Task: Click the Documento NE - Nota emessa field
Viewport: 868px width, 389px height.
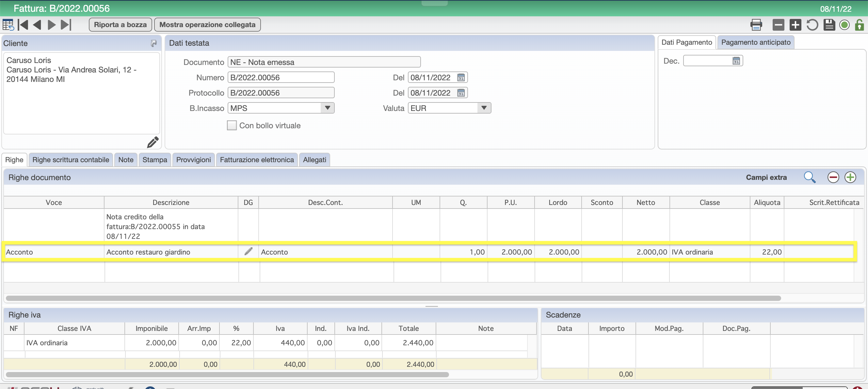Action: click(x=324, y=62)
